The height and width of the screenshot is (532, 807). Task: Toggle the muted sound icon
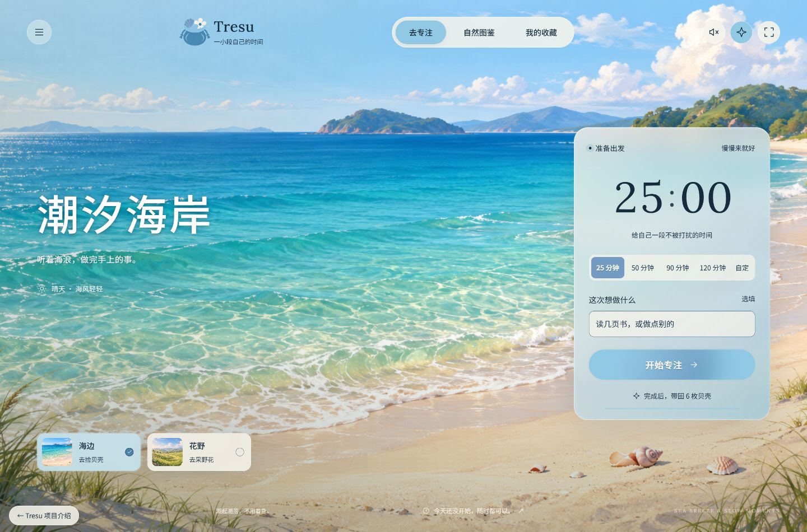[714, 32]
